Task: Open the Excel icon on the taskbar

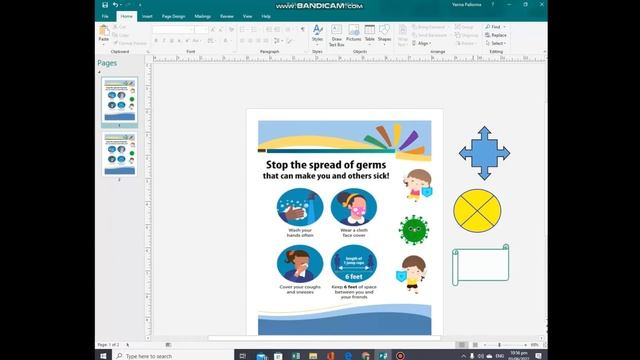Action: click(x=296, y=356)
